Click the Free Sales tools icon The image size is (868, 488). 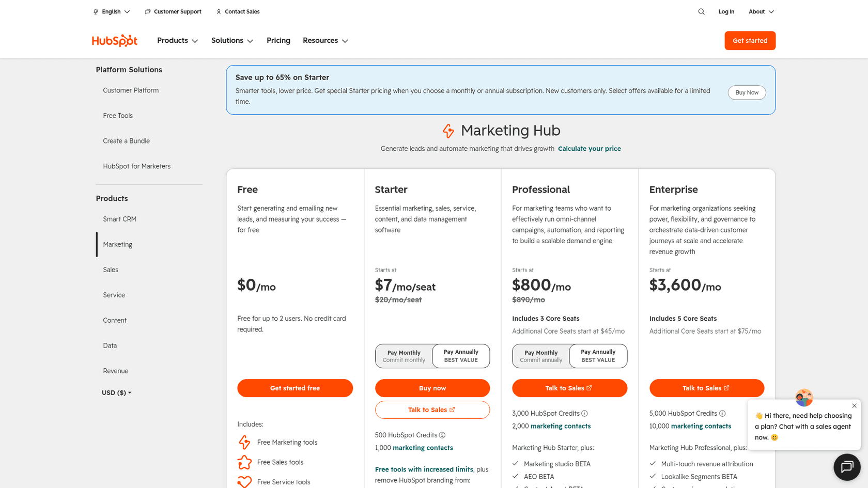(x=244, y=462)
